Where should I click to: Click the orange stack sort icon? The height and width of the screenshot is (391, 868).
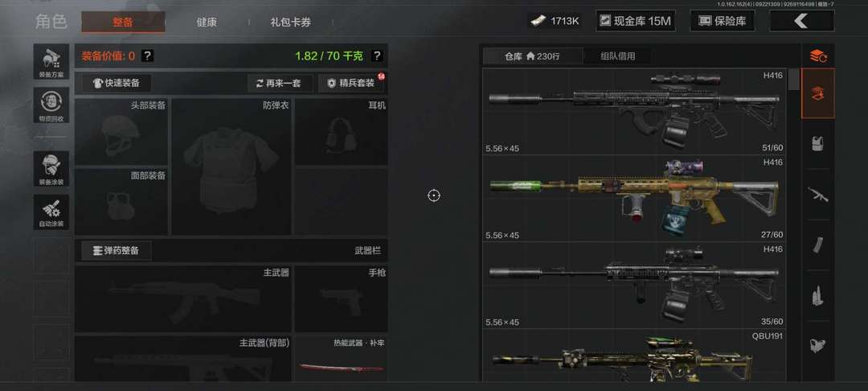pyautogui.click(x=817, y=56)
